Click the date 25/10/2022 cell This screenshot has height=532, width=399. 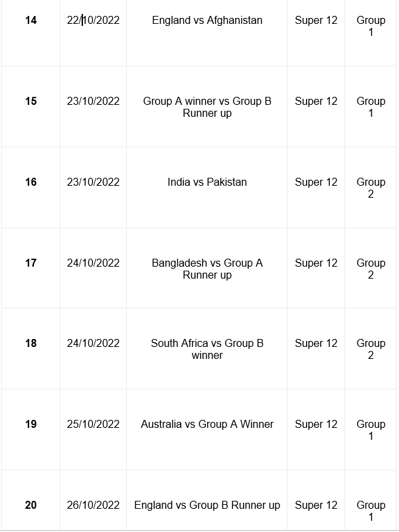[x=93, y=429]
